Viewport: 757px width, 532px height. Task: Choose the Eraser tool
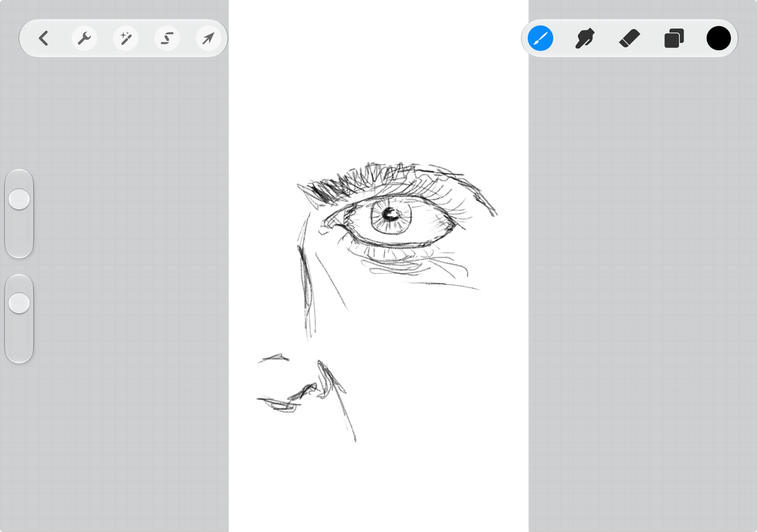(x=630, y=38)
